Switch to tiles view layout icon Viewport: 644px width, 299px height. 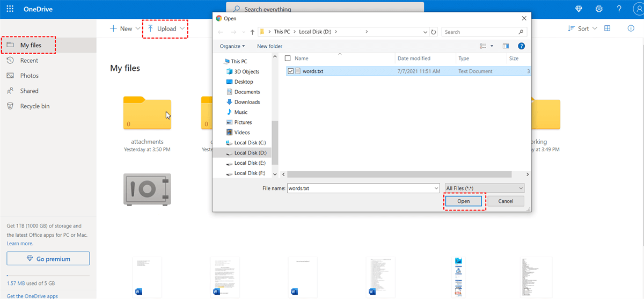[x=608, y=28]
